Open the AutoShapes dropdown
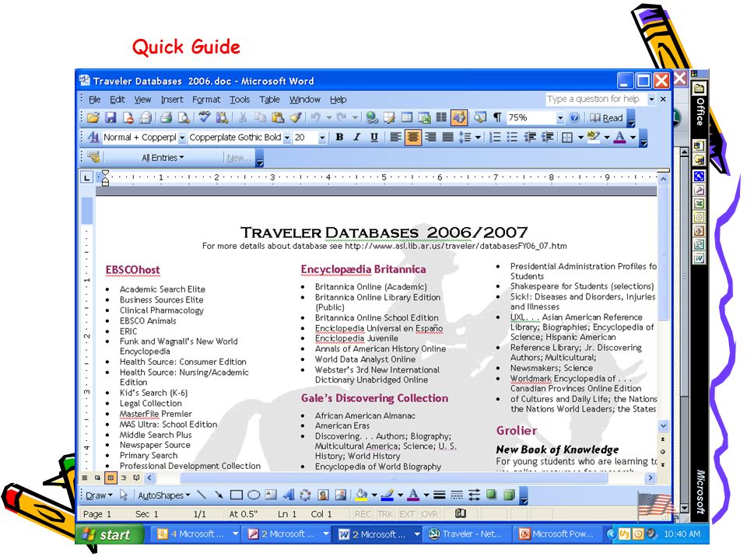Image resolution: width=747 pixels, height=560 pixels. tap(164, 495)
